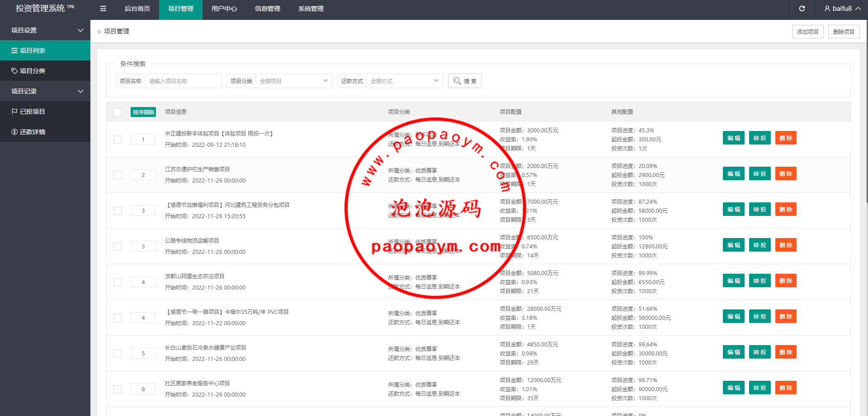Select 还款详情 in sidebar
This screenshot has width=868, height=416.
pos(45,132)
